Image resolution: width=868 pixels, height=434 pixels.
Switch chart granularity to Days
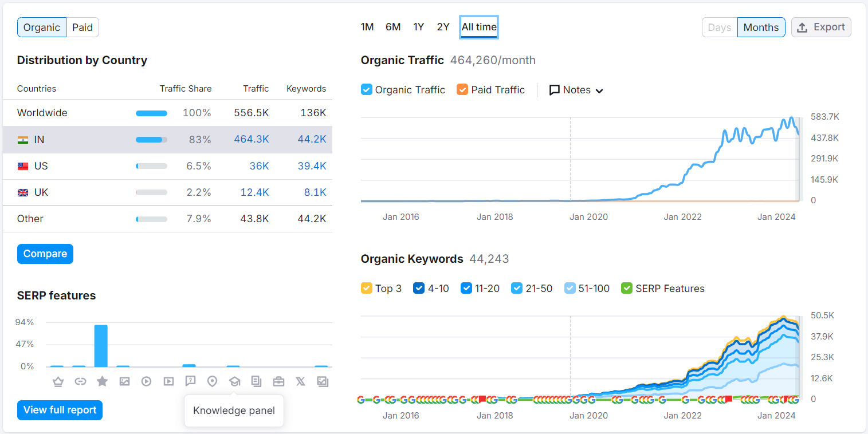pos(719,27)
